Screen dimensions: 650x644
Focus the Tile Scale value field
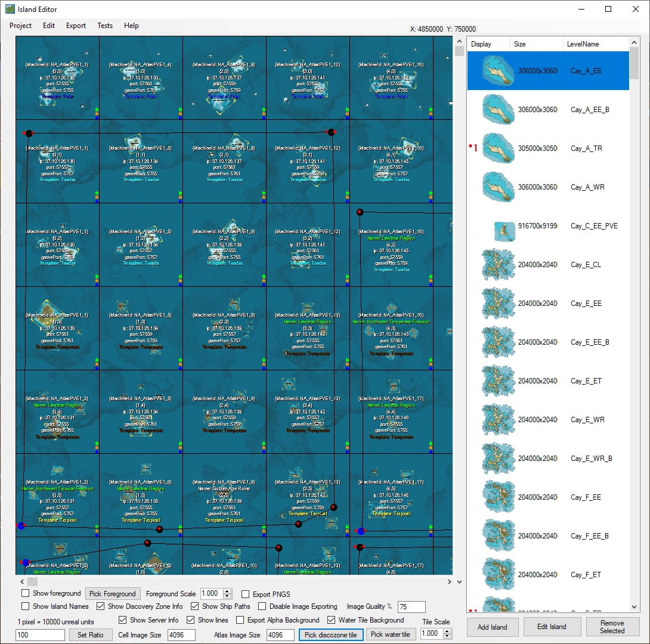pyautogui.click(x=432, y=633)
